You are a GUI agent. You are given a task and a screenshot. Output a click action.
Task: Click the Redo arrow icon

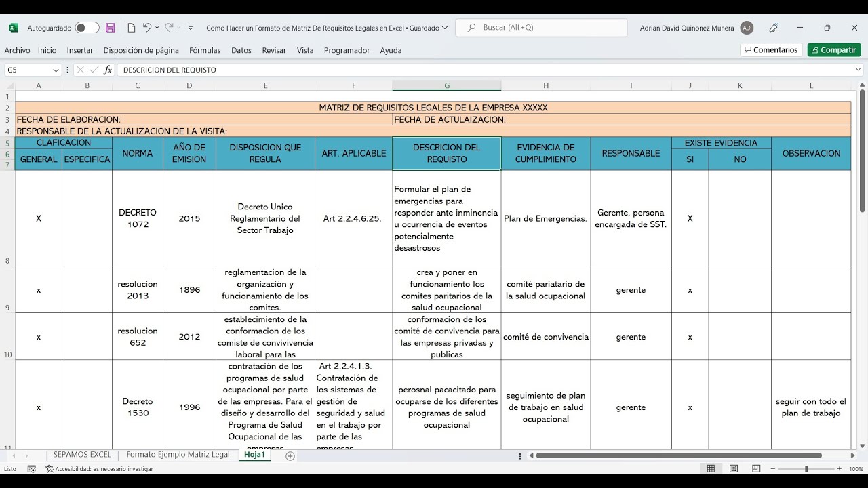click(x=169, y=28)
